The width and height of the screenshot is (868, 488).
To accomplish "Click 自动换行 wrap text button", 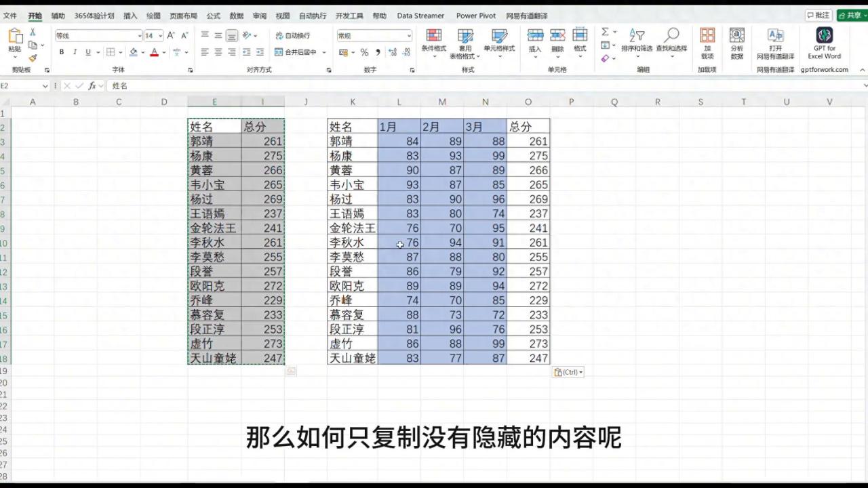I will (293, 35).
